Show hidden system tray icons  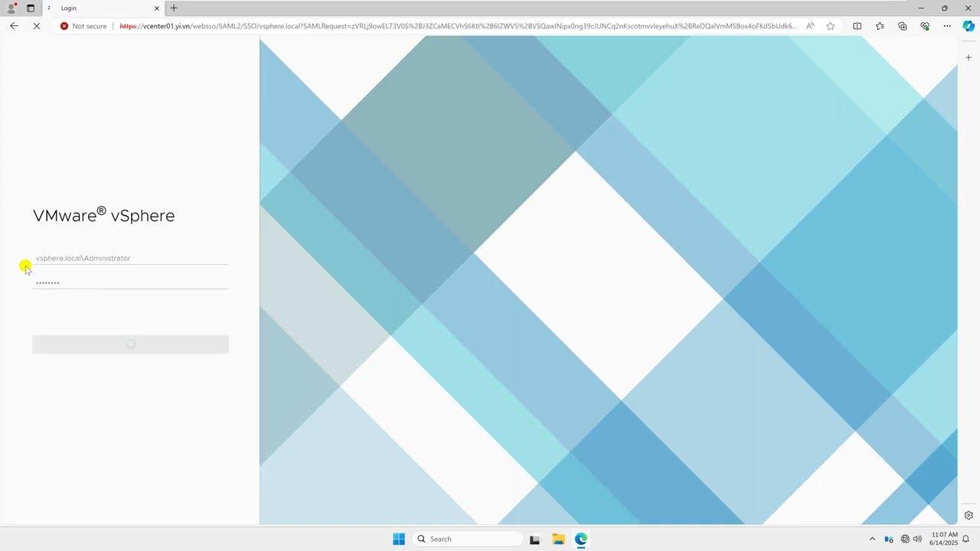pyautogui.click(x=872, y=539)
